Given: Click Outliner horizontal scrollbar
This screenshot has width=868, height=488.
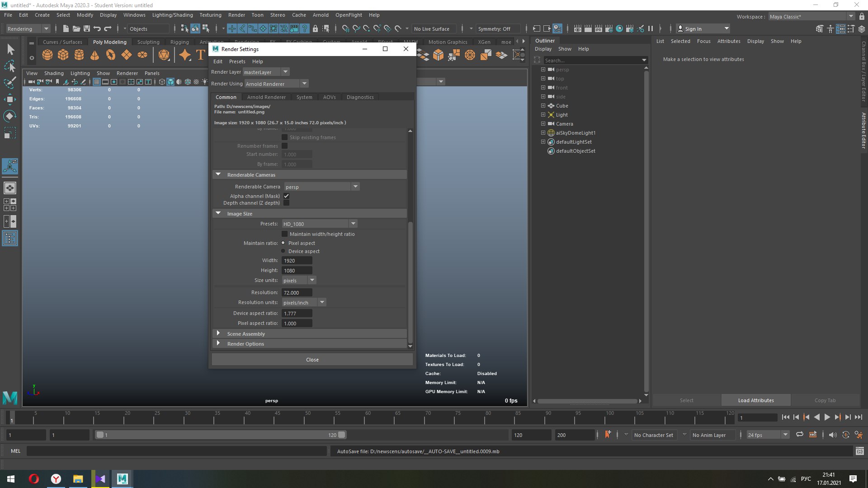Looking at the screenshot, I should tap(587, 401).
